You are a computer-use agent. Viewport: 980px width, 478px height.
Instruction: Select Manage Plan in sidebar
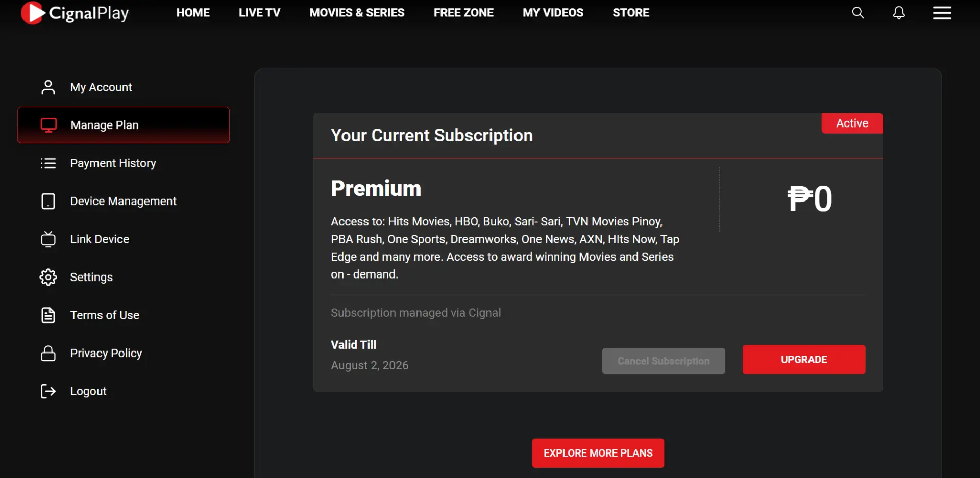pos(124,125)
